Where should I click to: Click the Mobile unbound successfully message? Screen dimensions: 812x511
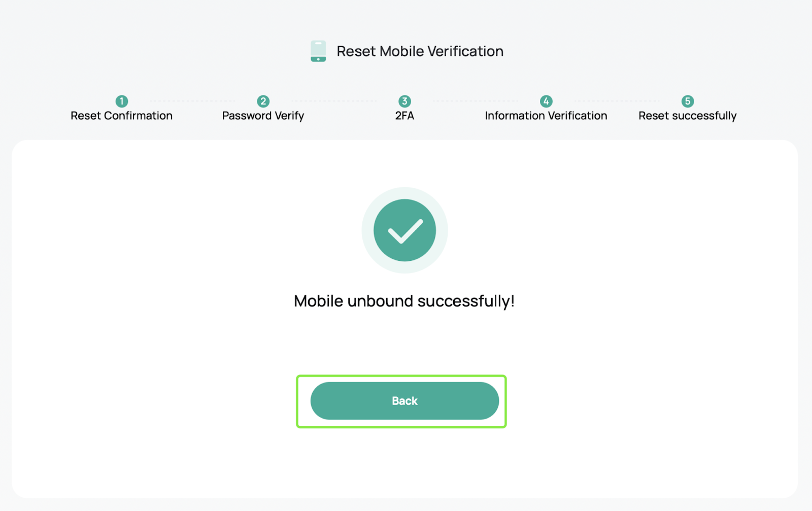tap(404, 301)
